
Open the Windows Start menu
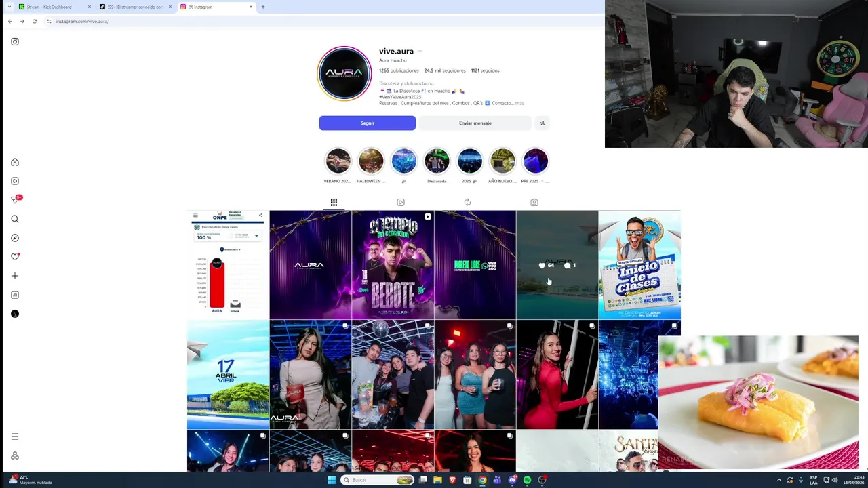(332, 480)
